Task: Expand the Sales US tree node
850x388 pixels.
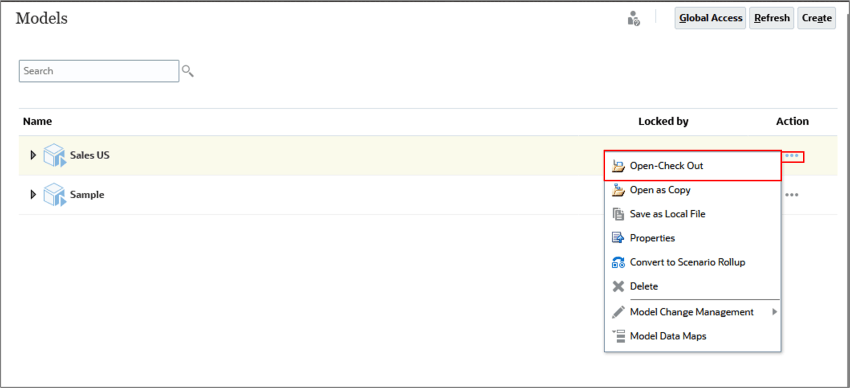Action: 33,156
